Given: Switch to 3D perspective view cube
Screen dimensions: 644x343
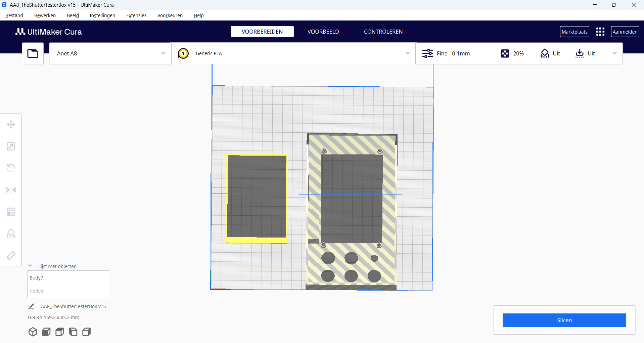Looking at the screenshot, I should coord(33,332).
